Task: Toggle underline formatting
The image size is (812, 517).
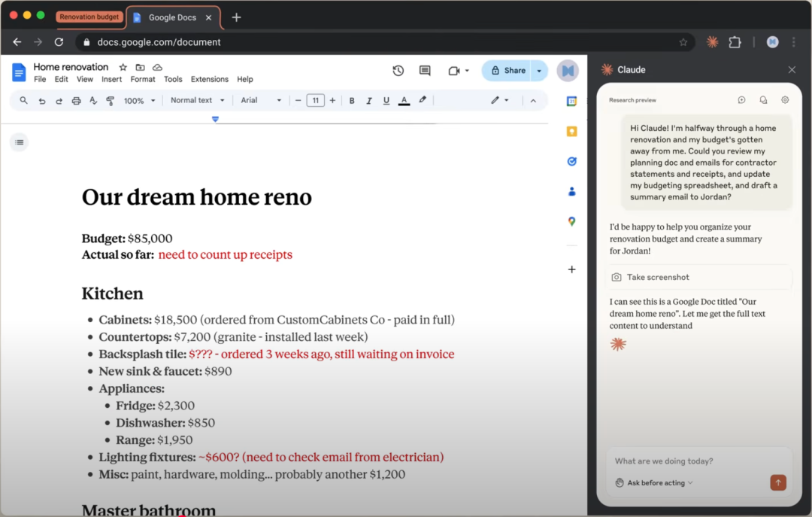Action: click(386, 101)
